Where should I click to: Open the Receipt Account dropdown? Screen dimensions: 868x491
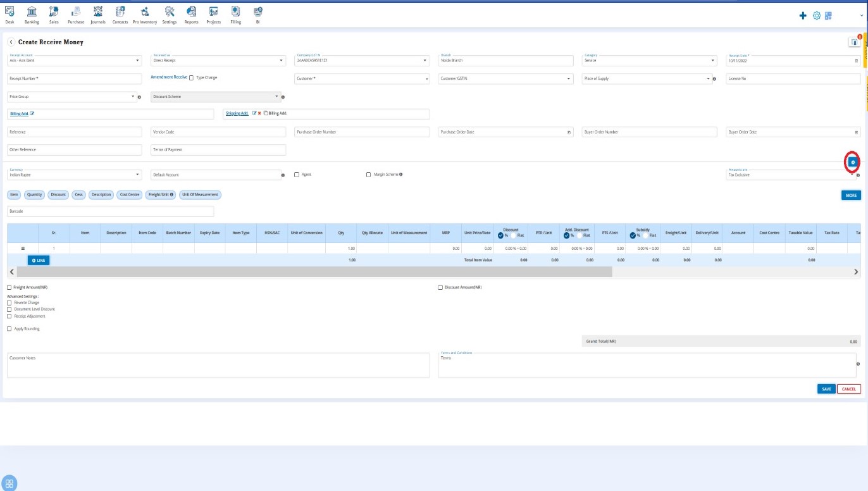(75, 60)
